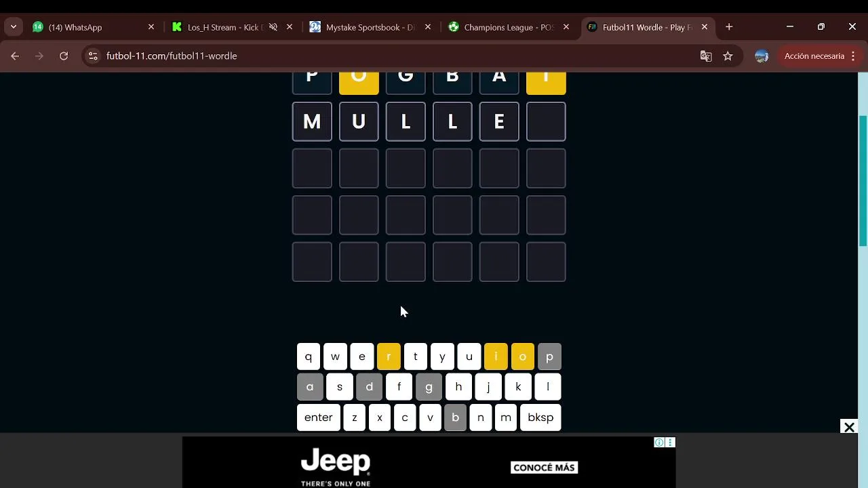Tap the y key on the on-screen keyboard
This screenshot has width=868, height=488.
(x=442, y=357)
